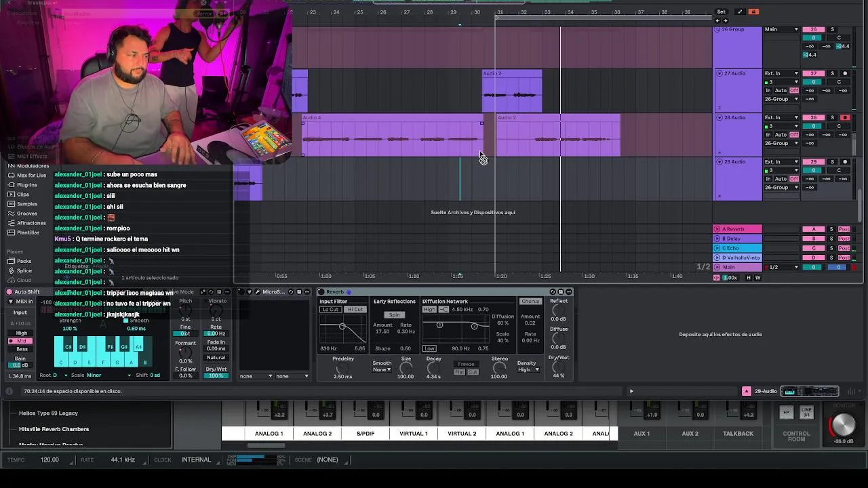This screenshot has height=488, width=868.
Task: Select the Bass range in Auto Shift
Action: coord(20,349)
